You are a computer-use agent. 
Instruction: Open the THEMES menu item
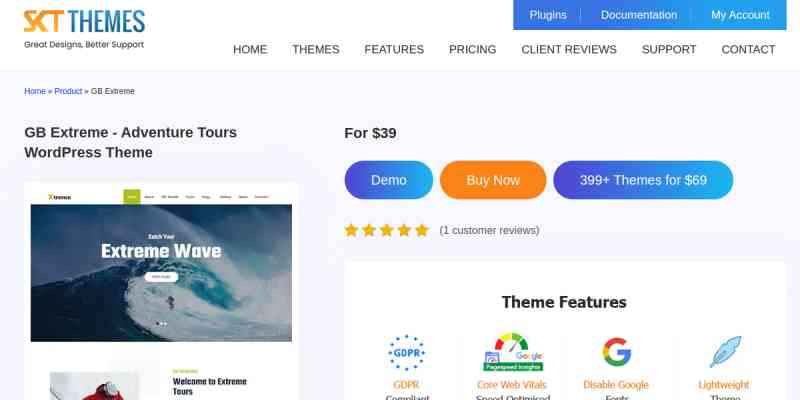(316, 49)
